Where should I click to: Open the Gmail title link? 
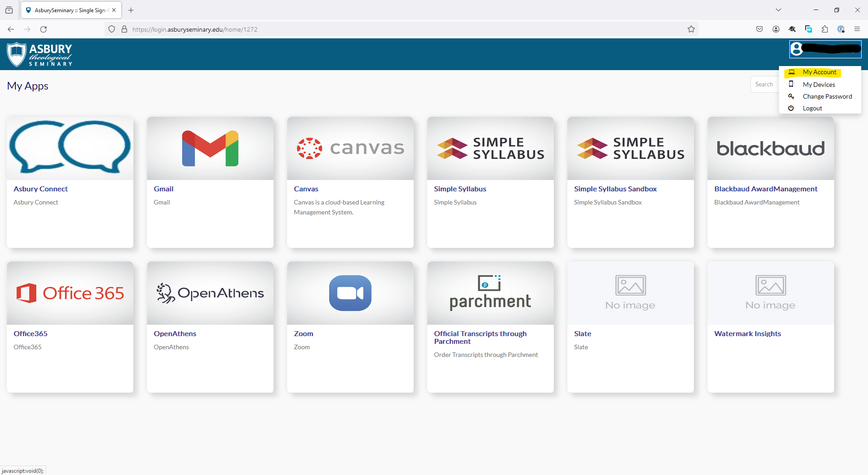(x=164, y=189)
